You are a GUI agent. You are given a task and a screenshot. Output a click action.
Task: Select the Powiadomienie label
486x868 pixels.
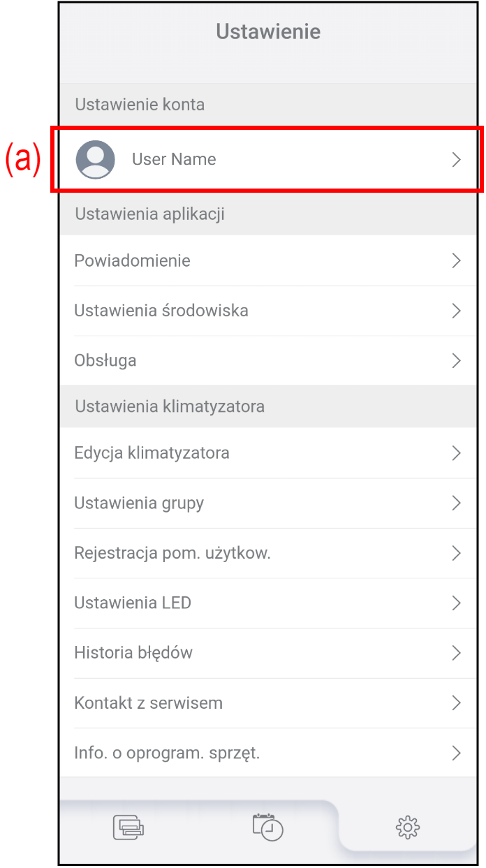132,260
